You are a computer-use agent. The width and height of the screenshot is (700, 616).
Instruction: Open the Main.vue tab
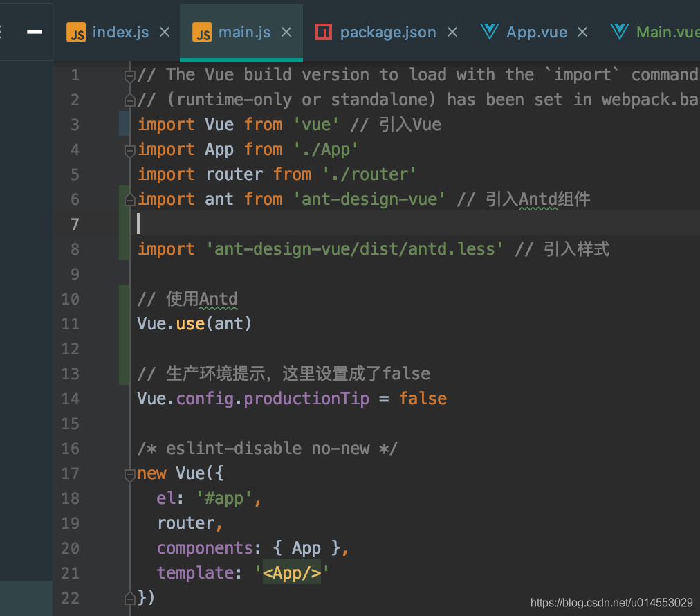click(x=666, y=31)
